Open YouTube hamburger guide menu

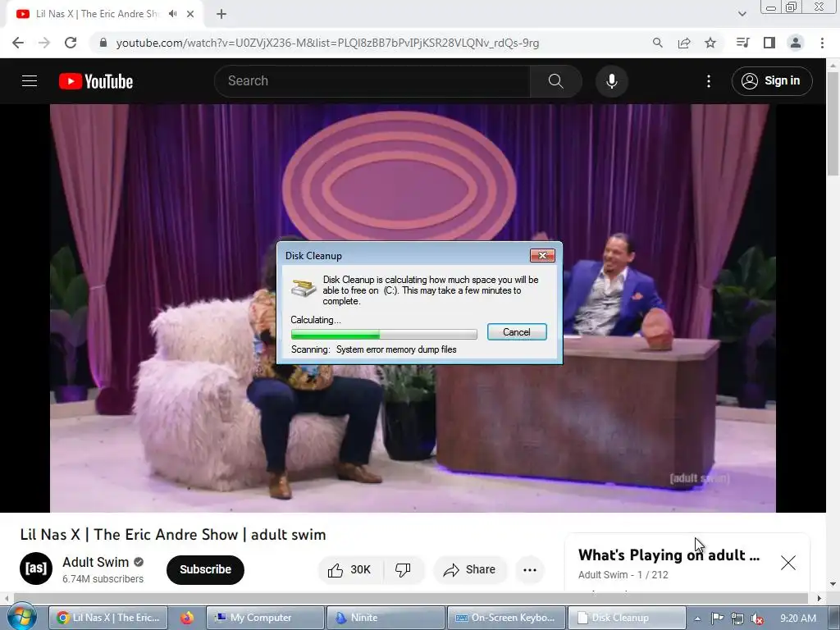pos(30,81)
